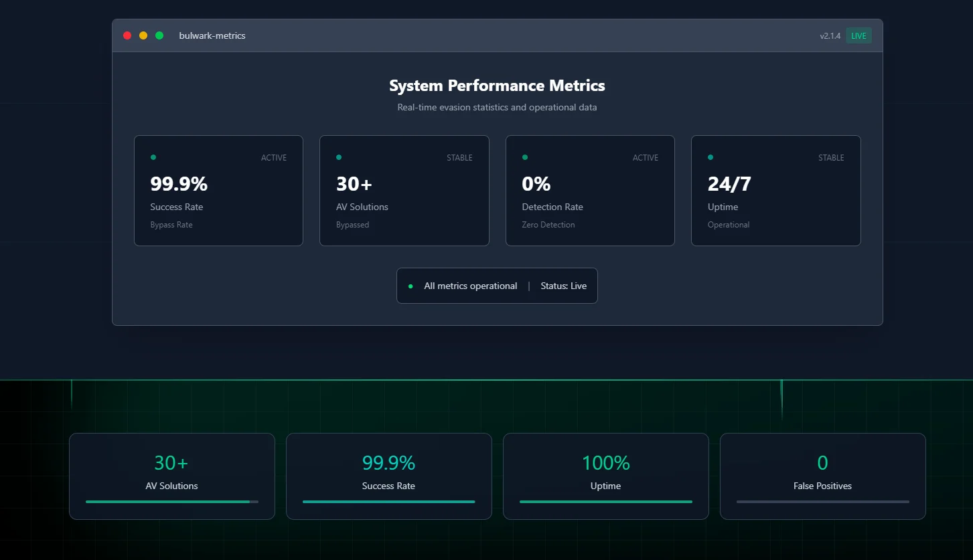Click the green 100% uptime value
This screenshot has width=973, height=560.
click(605, 463)
